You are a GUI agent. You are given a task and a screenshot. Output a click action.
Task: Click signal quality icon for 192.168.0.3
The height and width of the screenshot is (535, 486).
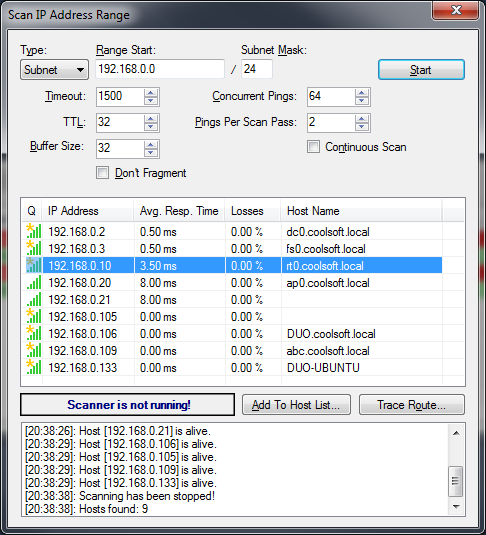click(x=34, y=248)
